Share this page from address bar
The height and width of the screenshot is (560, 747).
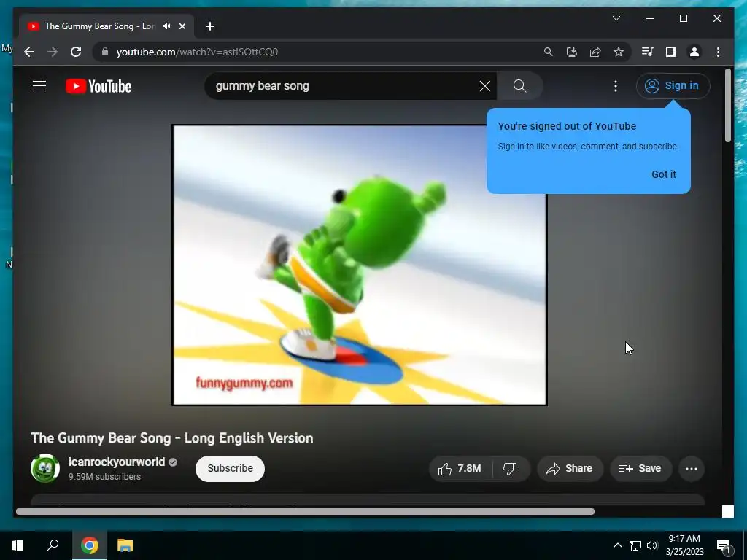[595, 52]
